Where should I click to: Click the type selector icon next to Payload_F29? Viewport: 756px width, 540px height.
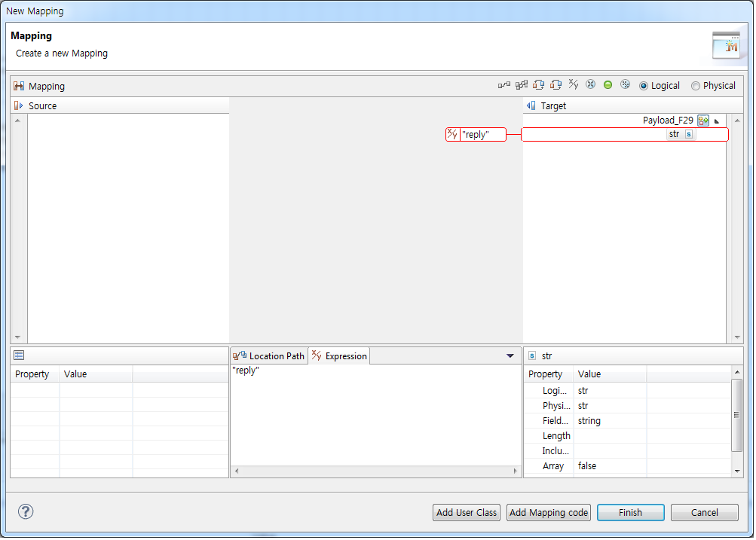pyautogui.click(x=702, y=120)
